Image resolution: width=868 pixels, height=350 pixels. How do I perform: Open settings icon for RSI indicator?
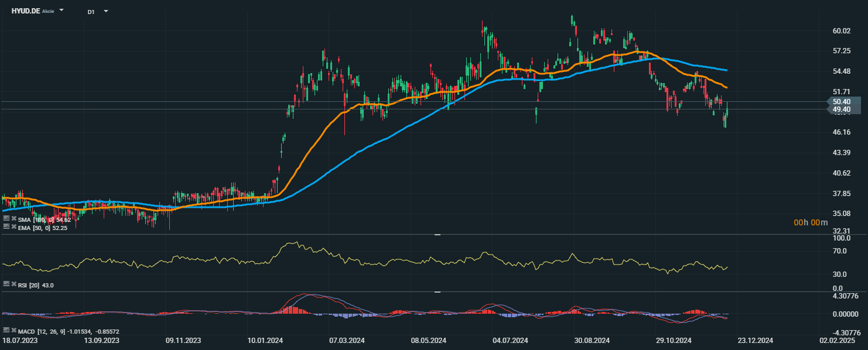6,284
